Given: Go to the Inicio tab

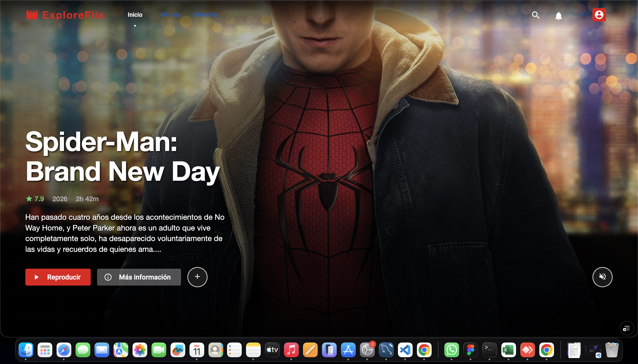Looking at the screenshot, I should (135, 15).
